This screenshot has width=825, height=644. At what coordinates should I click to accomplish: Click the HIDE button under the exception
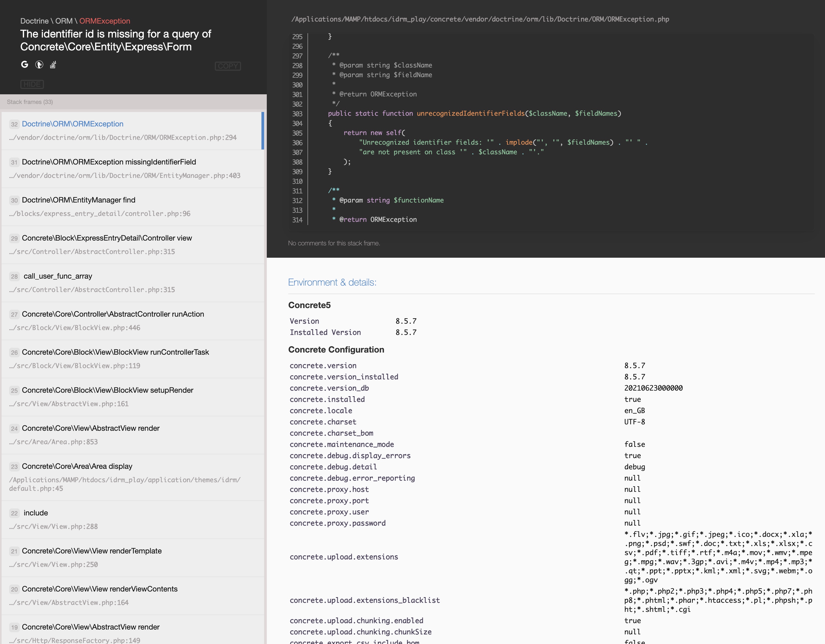[32, 84]
